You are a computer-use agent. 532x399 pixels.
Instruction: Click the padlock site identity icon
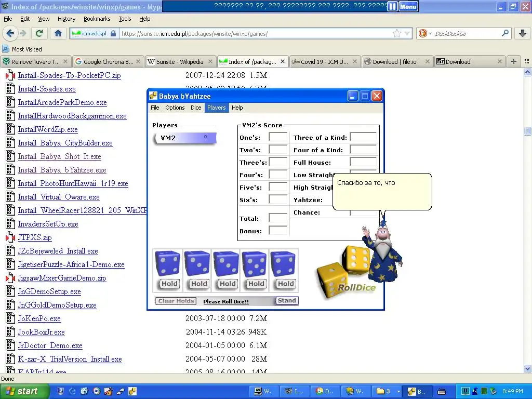pyautogui.click(x=113, y=34)
